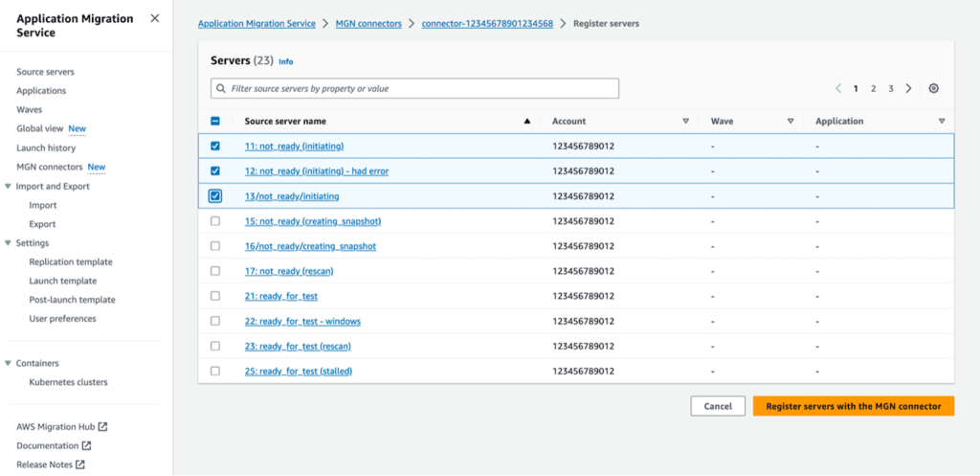Uncheck server 12: not_ready (initiating) - had error
Viewport: 980px width, 476px height.
coord(215,170)
